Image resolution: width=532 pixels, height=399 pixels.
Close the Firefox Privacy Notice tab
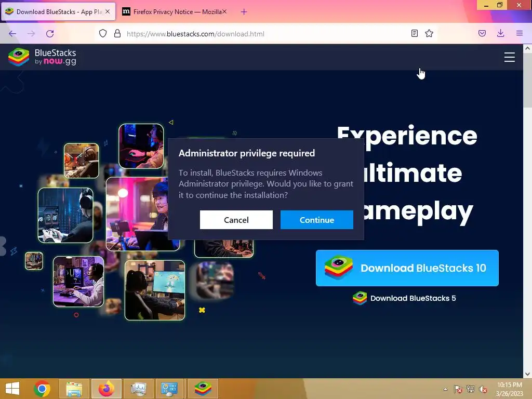[x=224, y=11]
